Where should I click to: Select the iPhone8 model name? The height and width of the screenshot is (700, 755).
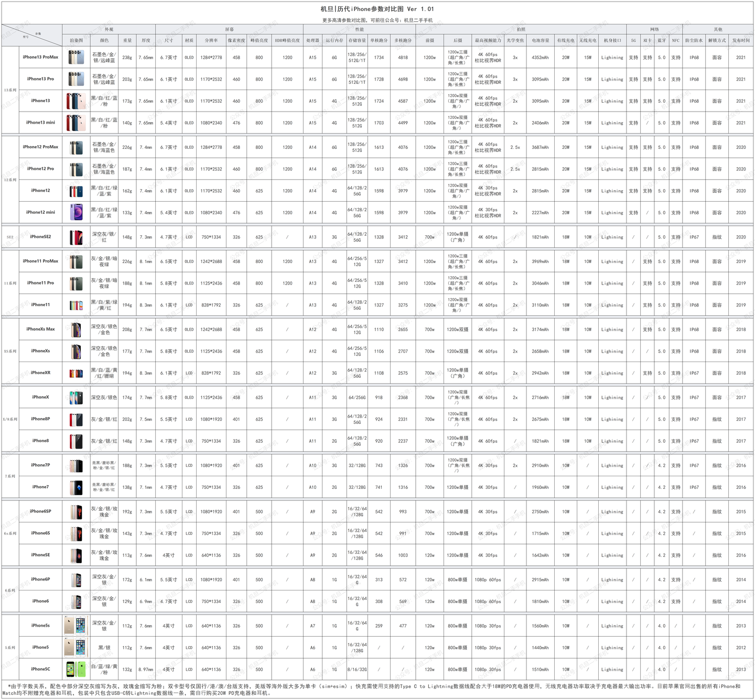(40, 441)
